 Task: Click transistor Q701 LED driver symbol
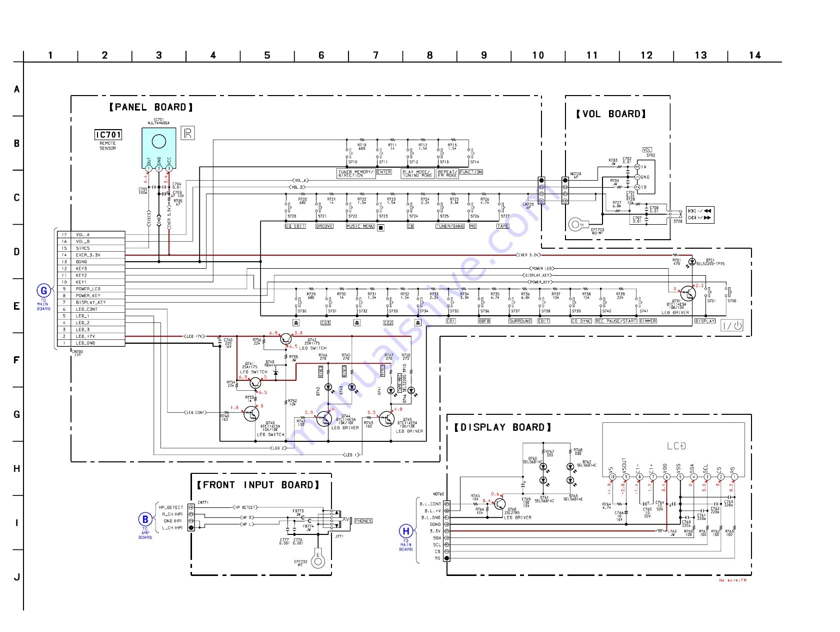point(687,294)
